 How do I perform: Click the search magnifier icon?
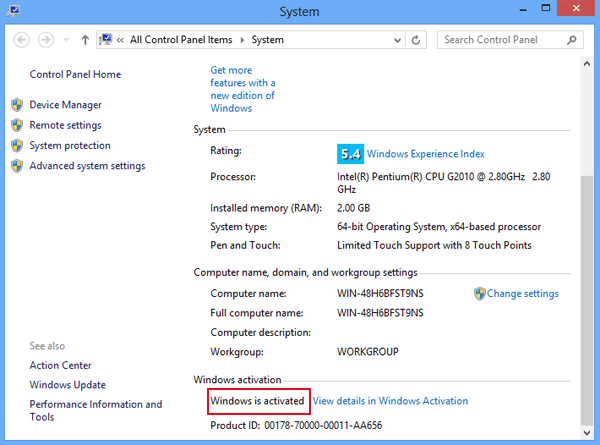(571, 40)
